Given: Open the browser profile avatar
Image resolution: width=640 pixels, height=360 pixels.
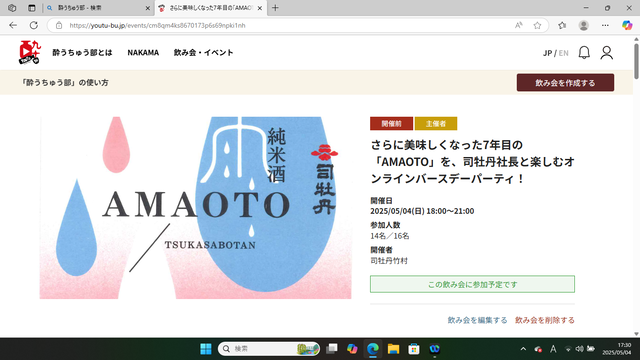Looking at the screenshot, I should [x=584, y=25].
